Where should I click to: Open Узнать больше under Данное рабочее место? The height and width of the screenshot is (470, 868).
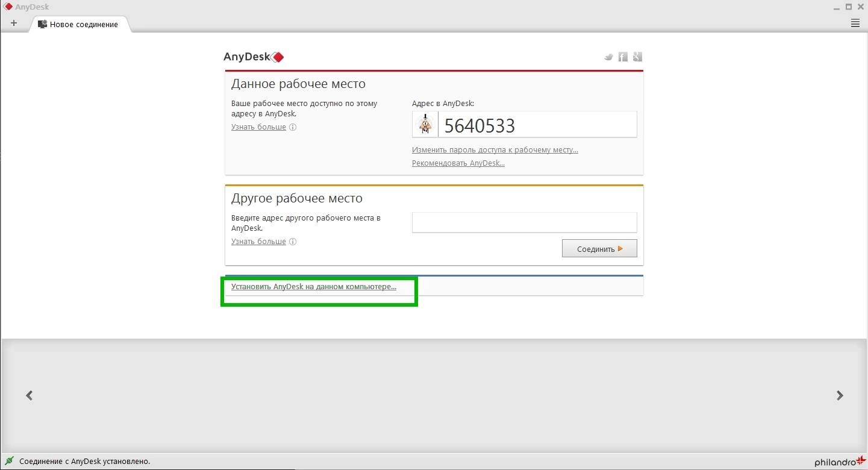(x=258, y=127)
